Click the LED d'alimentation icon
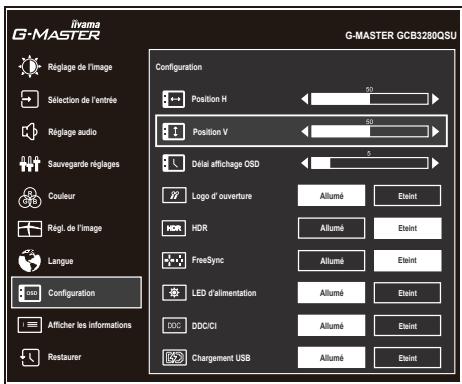This screenshot has height=384, width=462. coord(174,293)
